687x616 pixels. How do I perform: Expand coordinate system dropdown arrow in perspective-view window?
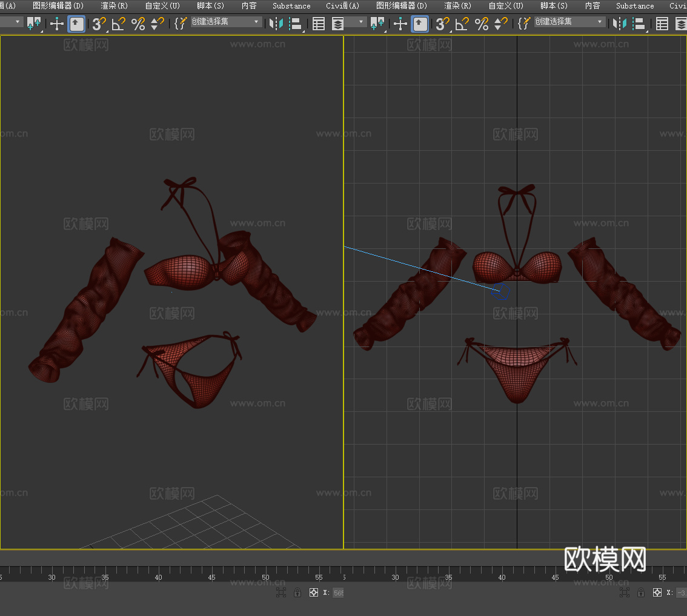[18, 21]
